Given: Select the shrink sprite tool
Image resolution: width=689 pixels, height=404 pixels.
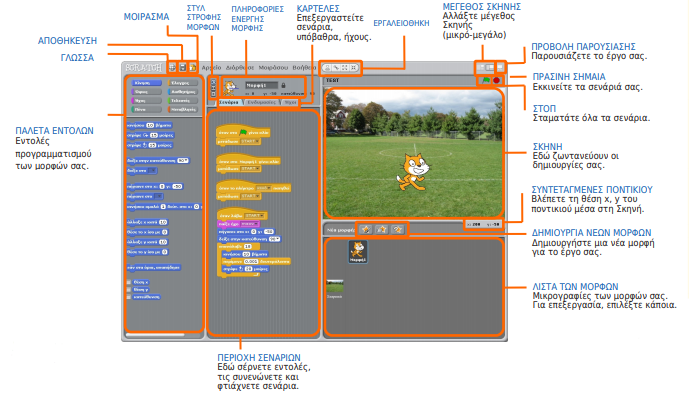Looking at the screenshot, I should click(x=354, y=68).
